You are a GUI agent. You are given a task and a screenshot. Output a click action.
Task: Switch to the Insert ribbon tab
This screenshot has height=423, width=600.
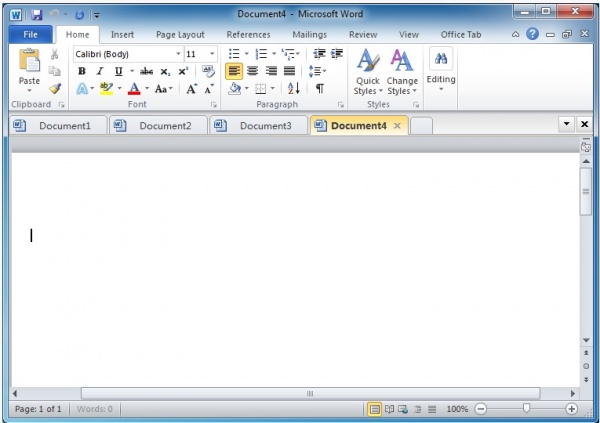[122, 35]
